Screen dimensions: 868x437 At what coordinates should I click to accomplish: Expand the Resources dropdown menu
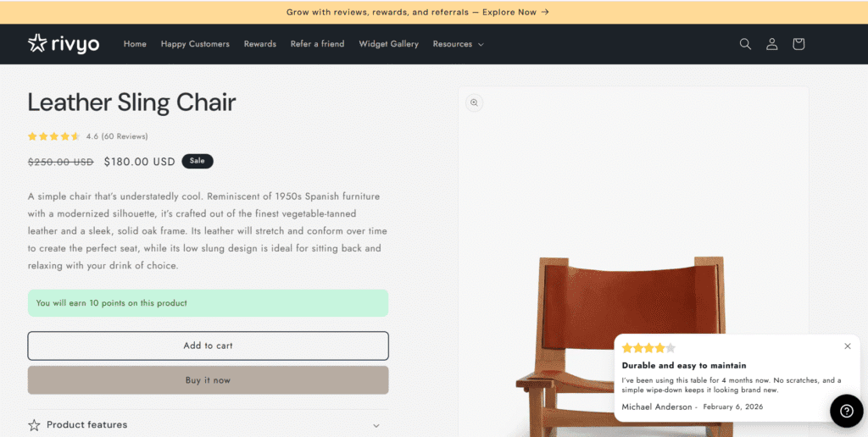tap(458, 44)
